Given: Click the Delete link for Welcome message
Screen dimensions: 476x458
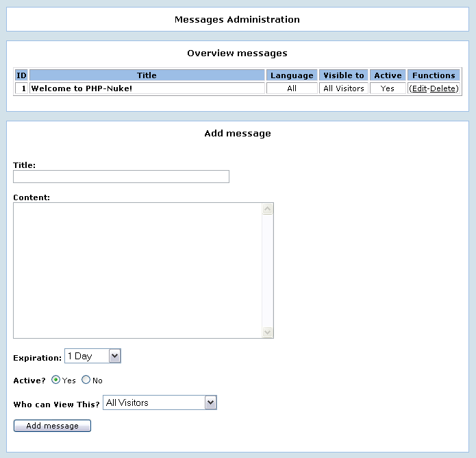Looking at the screenshot, I should pos(442,88).
